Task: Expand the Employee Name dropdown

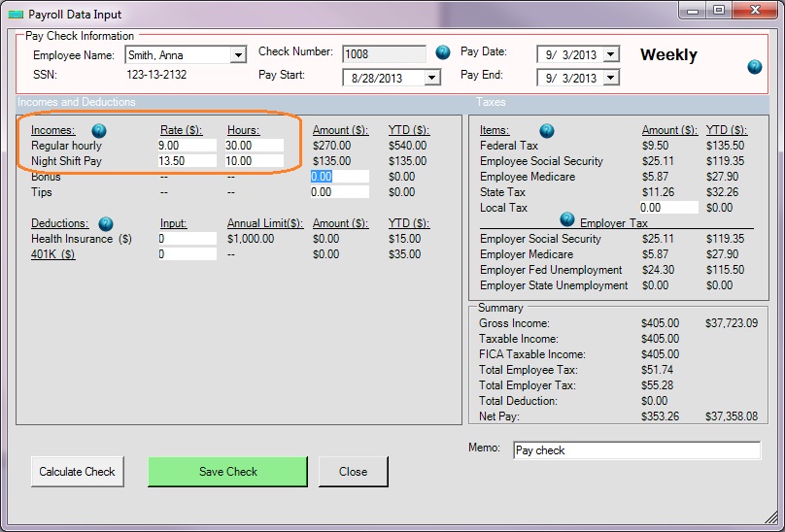Action: [x=238, y=55]
